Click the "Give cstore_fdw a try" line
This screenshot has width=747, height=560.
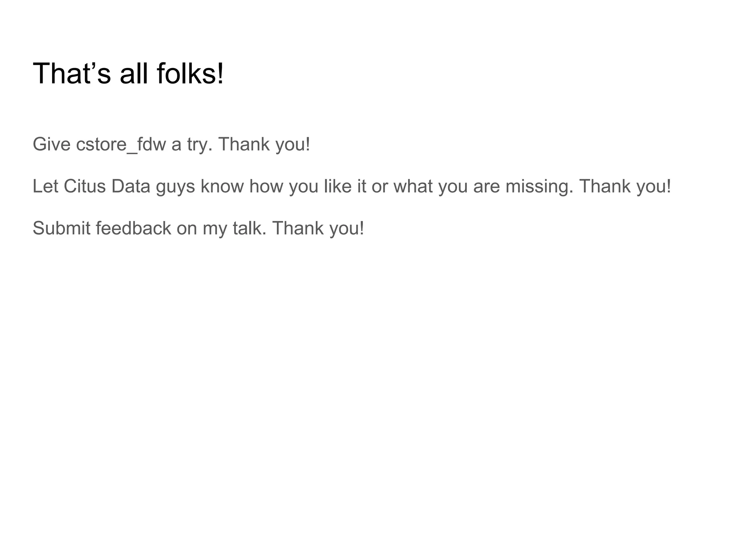pyautogui.click(x=171, y=144)
